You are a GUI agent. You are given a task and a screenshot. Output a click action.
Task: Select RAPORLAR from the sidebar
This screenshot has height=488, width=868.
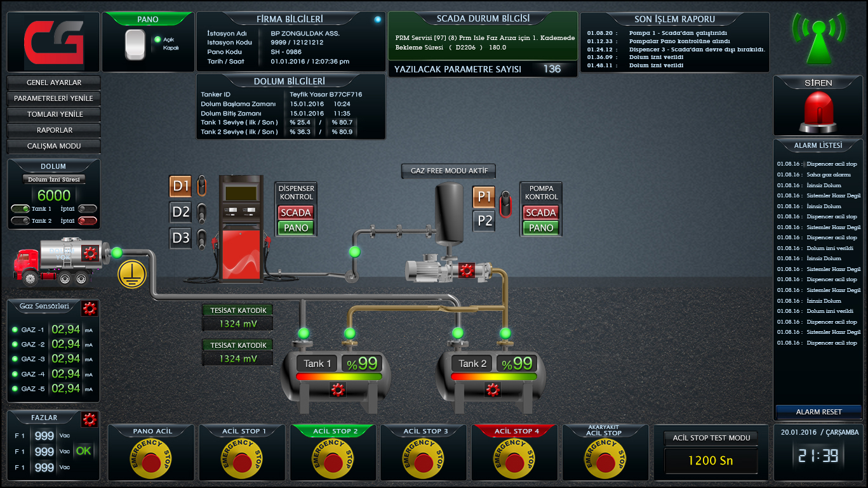point(53,129)
